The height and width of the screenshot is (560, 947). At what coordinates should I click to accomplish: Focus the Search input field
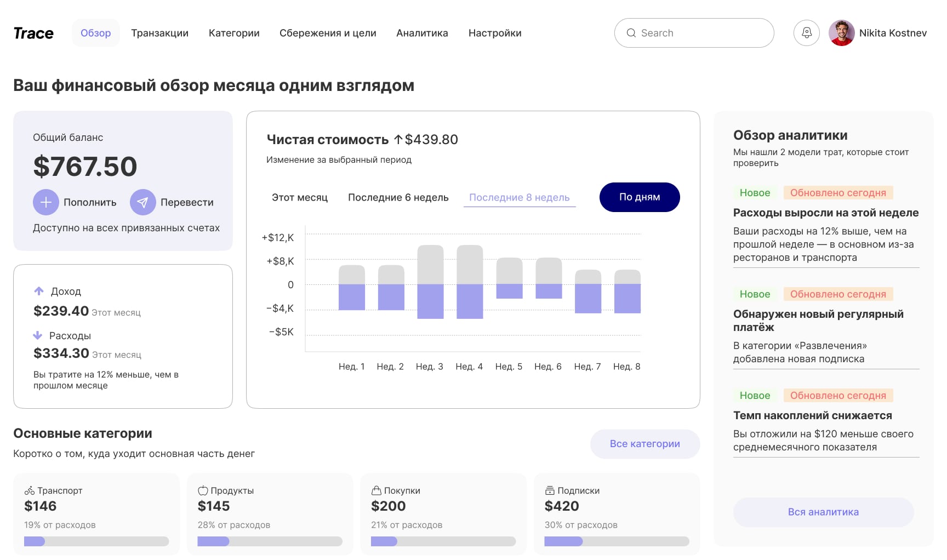pos(694,33)
